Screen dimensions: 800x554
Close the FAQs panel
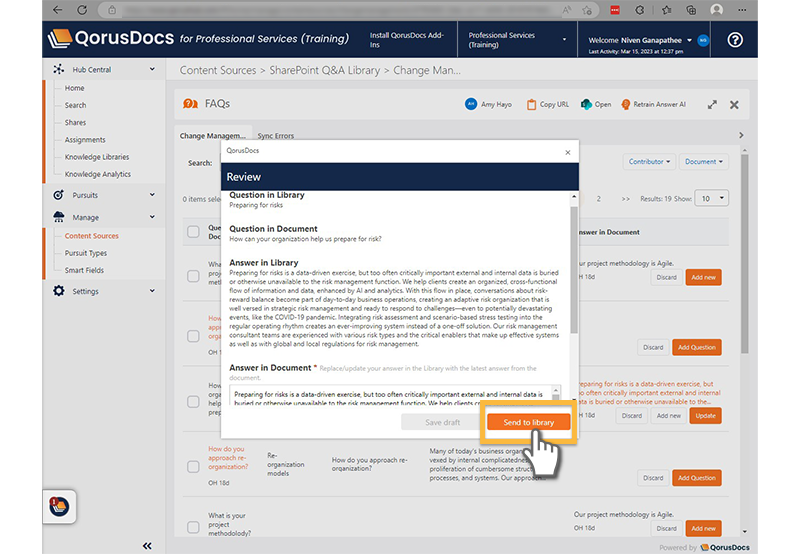point(734,105)
